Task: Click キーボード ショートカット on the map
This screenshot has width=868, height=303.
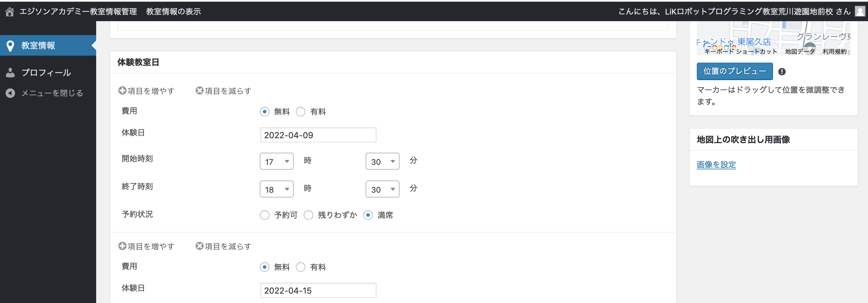Action: click(741, 52)
